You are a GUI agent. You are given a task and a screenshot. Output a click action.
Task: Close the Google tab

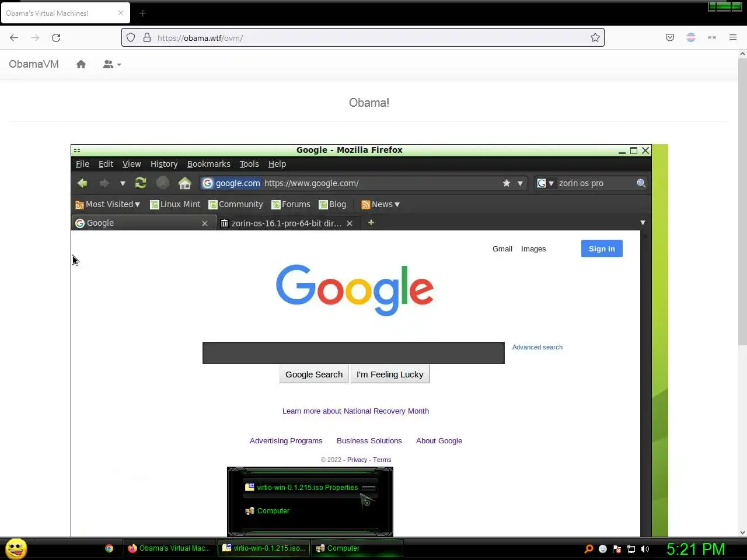[x=205, y=223]
